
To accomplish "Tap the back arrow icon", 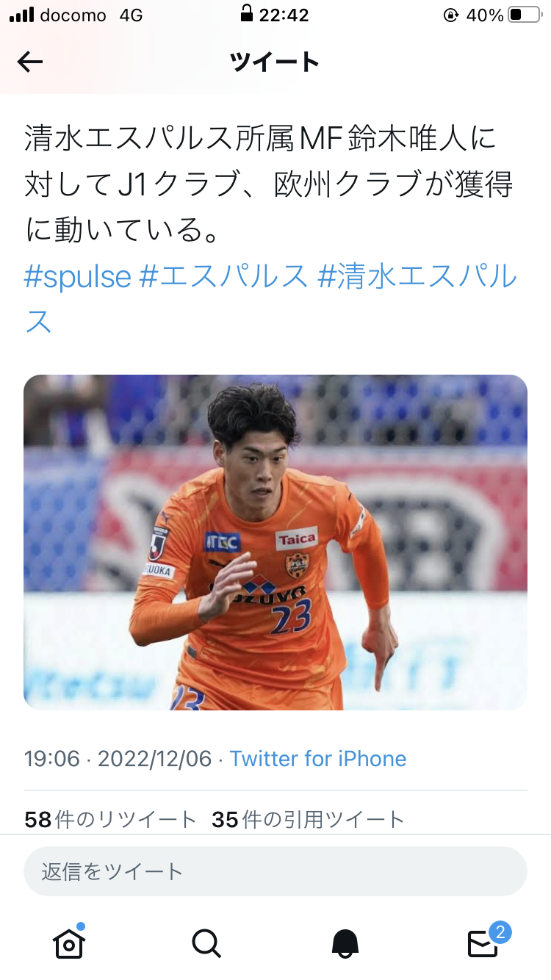I will pyautogui.click(x=30, y=62).
